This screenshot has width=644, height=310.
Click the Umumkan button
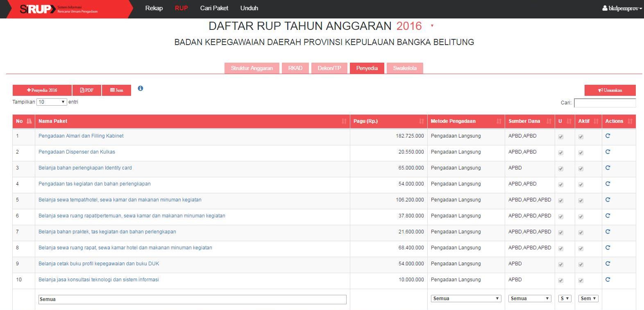click(610, 90)
